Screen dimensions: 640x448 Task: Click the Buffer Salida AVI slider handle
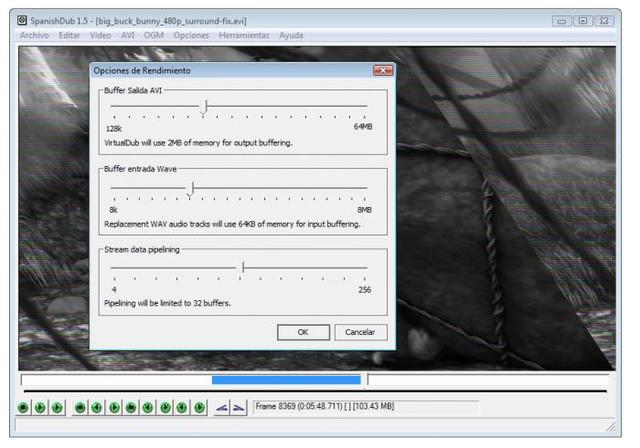(205, 106)
